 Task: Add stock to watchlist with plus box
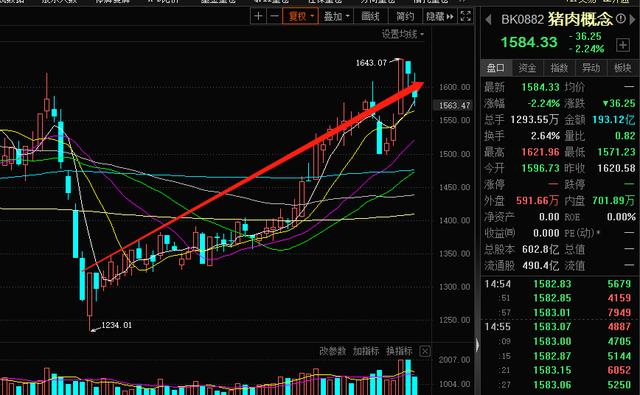[x=623, y=45]
